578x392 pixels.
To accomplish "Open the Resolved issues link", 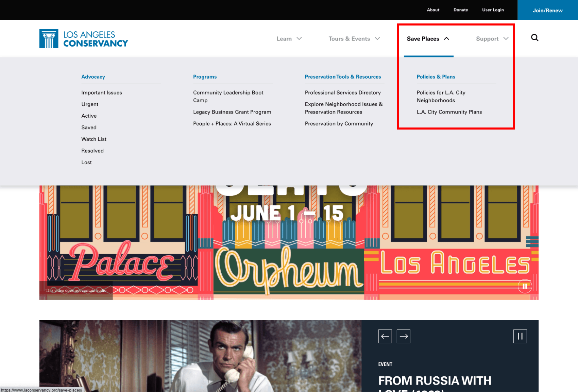I will click(x=92, y=151).
